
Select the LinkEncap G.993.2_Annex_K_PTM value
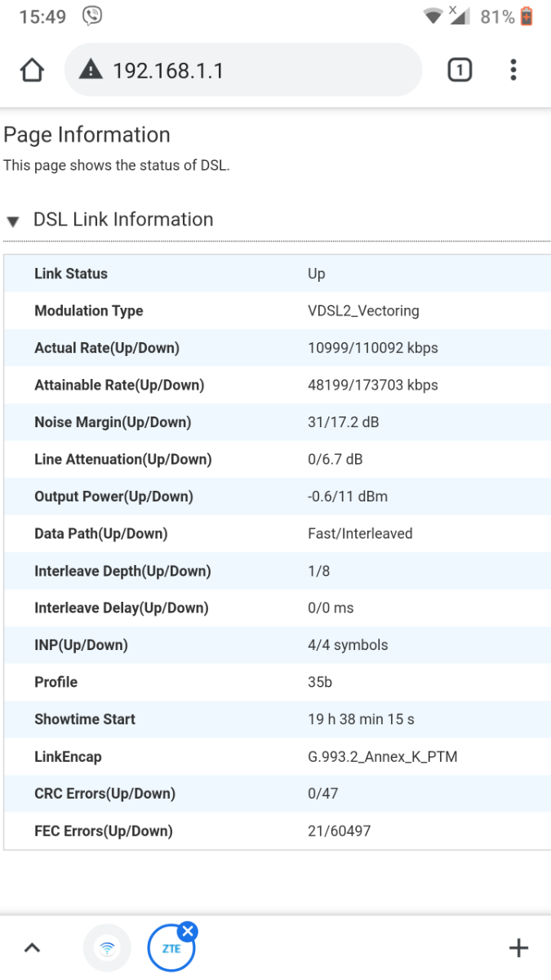tap(383, 757)
